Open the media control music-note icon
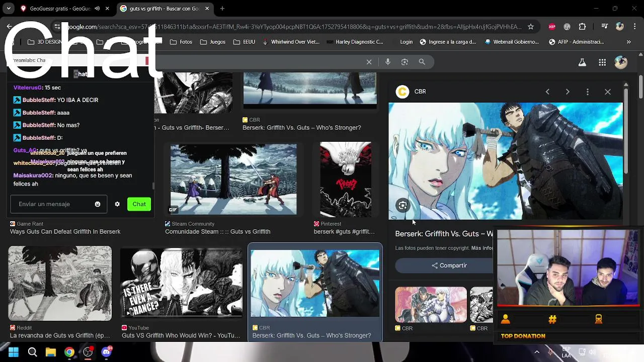644x362 pixels. [x=605, y=27]
